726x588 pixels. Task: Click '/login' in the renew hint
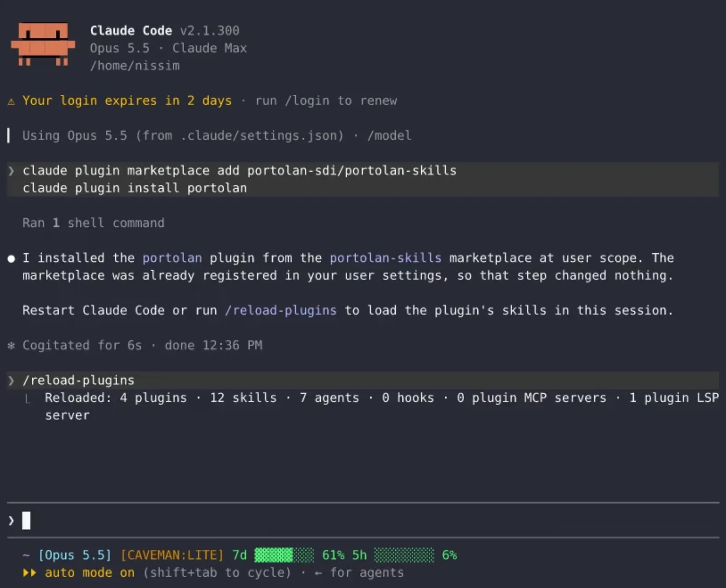pyautogui.click(x=307, y=101)
